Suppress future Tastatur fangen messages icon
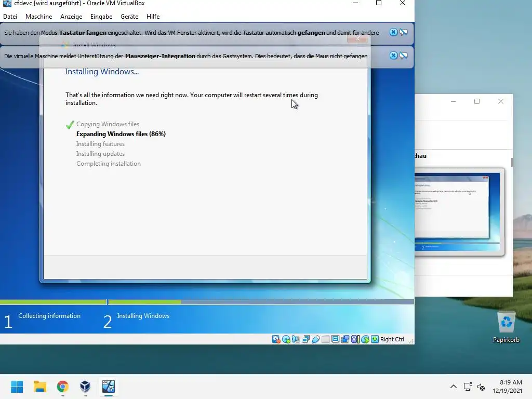Screen dimensions: 532x399 pyautogui.click(x=403, y=32)
